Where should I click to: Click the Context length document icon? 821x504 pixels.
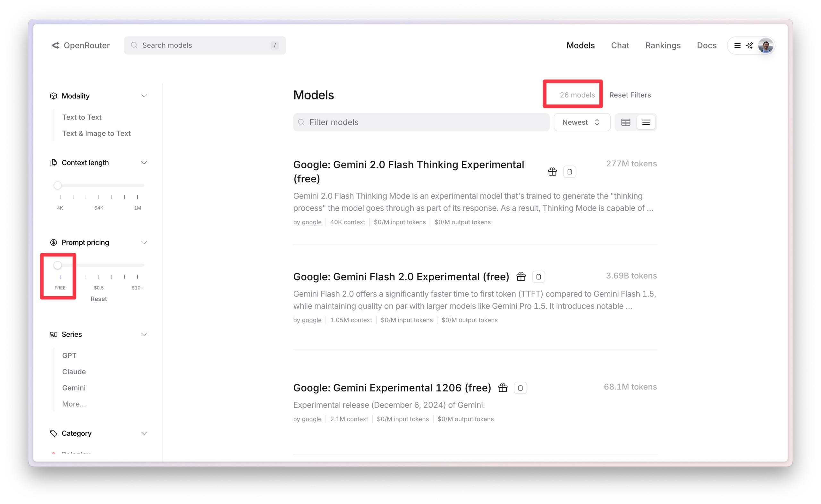(53, 163)
